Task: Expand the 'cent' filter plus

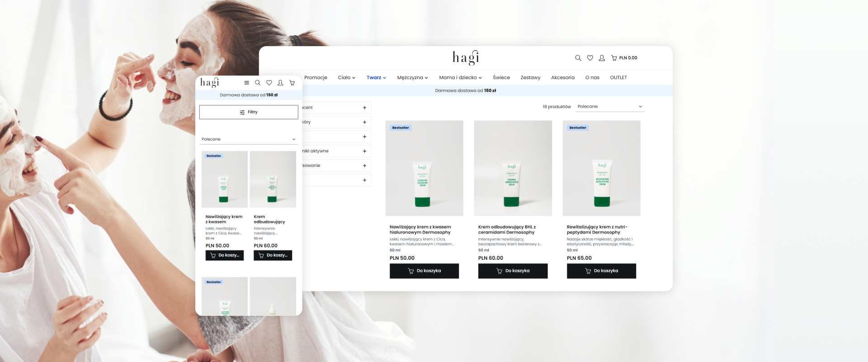Action: (x=364, y=108)
